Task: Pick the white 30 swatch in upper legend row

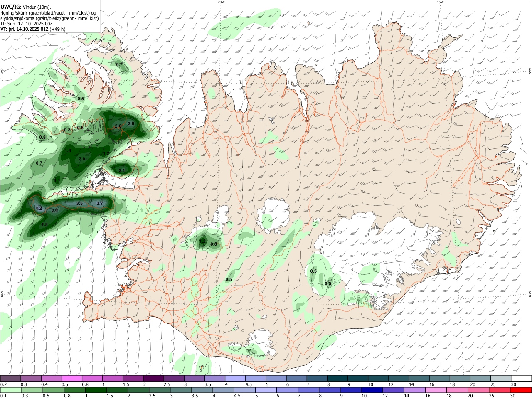Action: [x=521, y=378]
